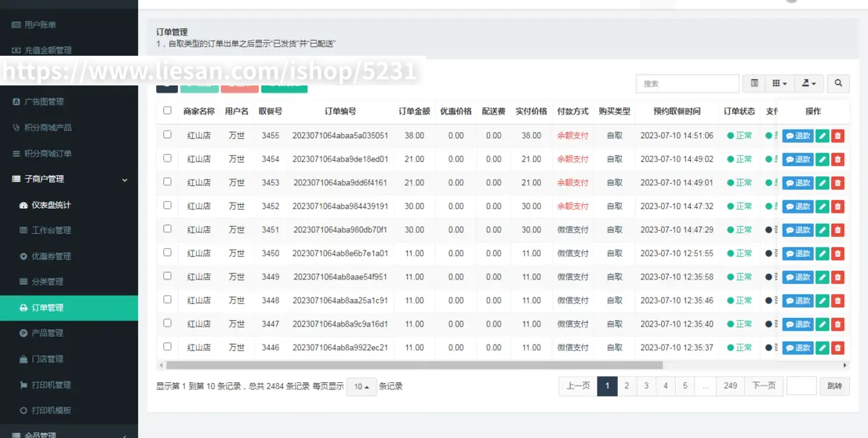Open 广告图管理 in the sidebar

click(69, 101)
